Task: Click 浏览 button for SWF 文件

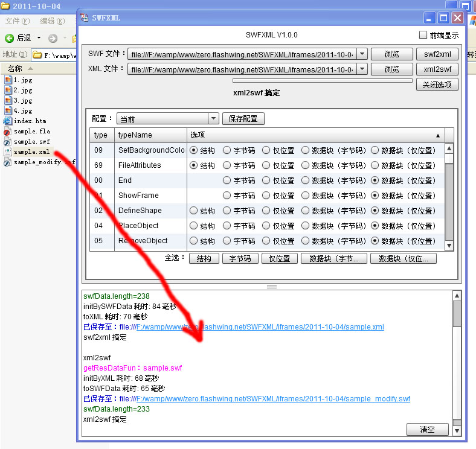Action: point(391,54)
